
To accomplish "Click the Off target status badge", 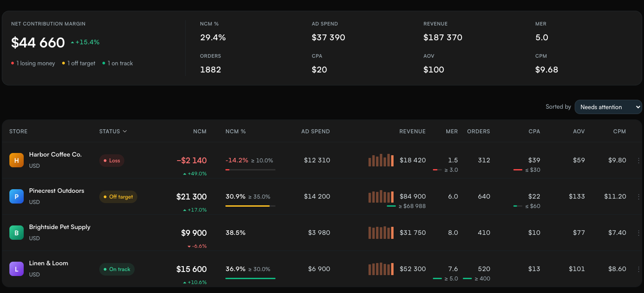I will click(x=118, y=197).
